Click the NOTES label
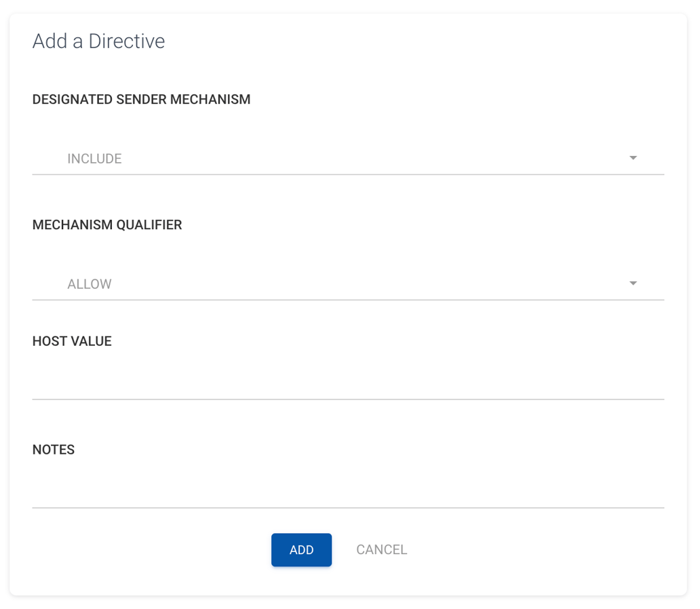Viewport: 700px width, 609px height. pos(53,449)
